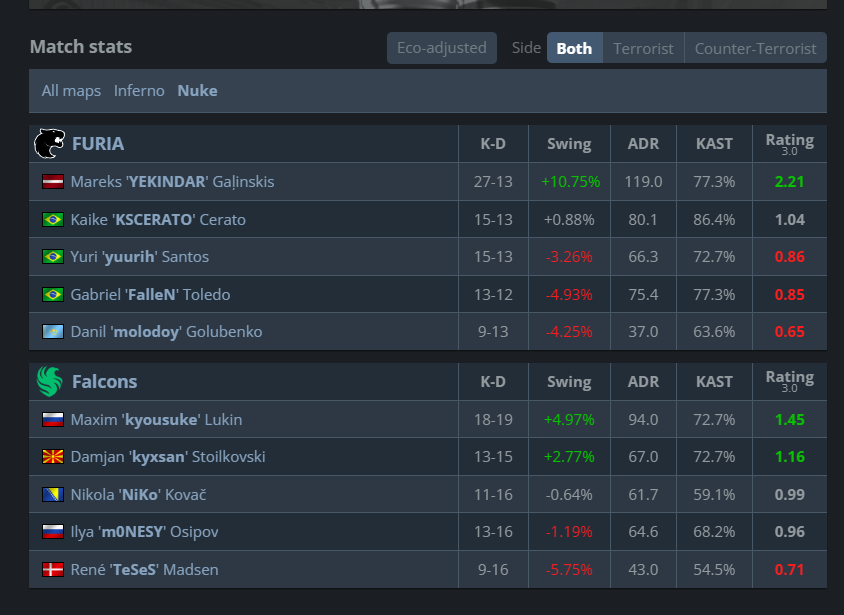Screen dimensions: 844x615
Task: Click the Rating 3.0 header in FURIA table
Action: (x=790, y=143)
